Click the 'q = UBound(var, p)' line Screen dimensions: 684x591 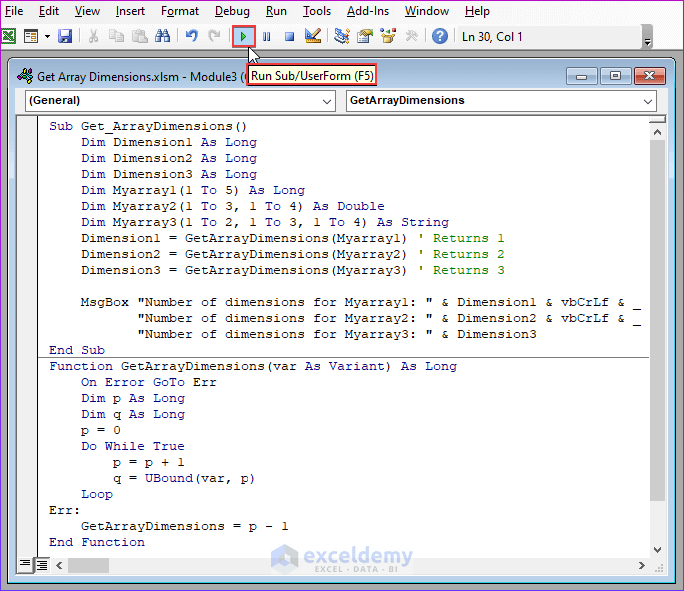[x=184, y=478]
